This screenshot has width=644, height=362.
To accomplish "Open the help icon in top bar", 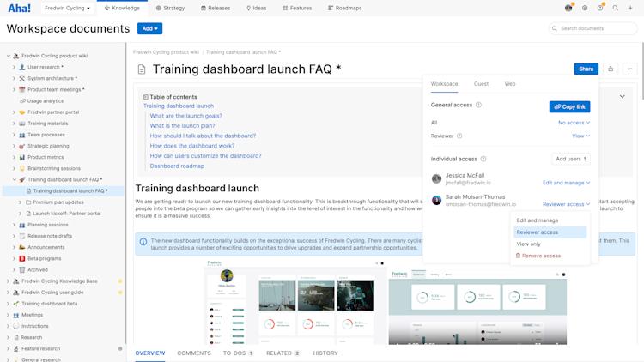I will tap(600, 8).
